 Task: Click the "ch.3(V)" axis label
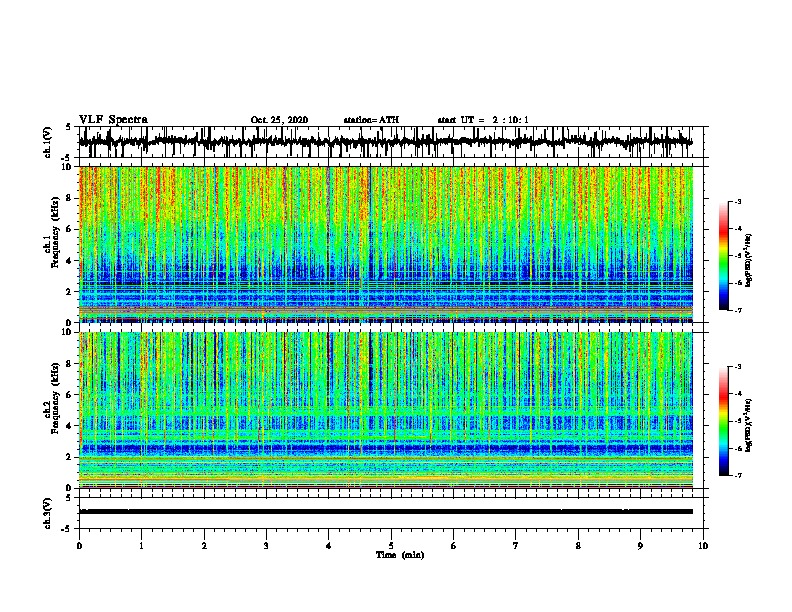coord(48,514)
